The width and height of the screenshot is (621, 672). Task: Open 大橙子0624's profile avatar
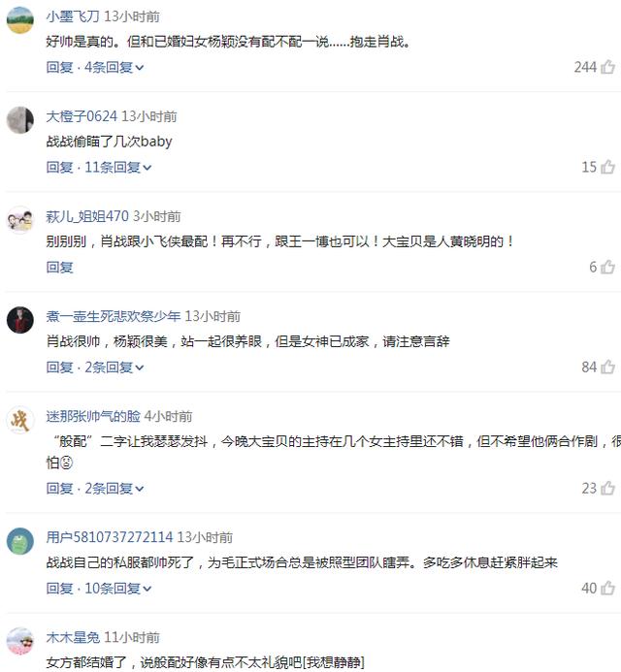(x=20, y=120)
